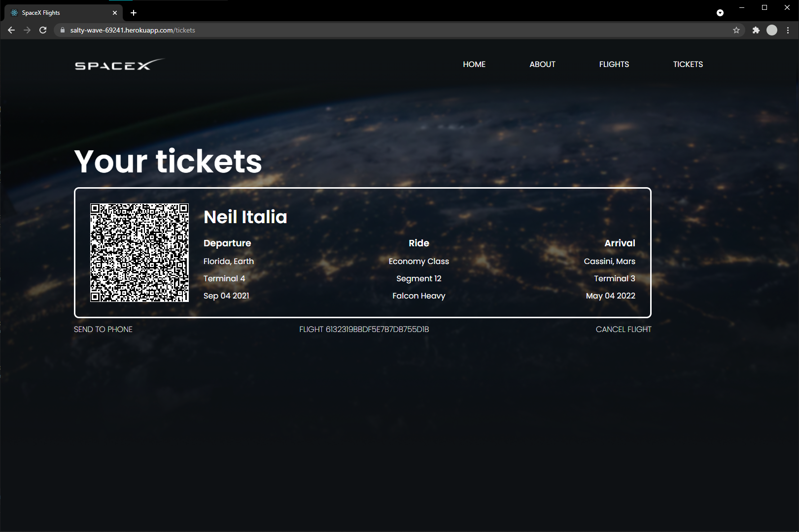Click the Falcon Heavy text
The image size is (799, 532).
click(x=419, y=296)
